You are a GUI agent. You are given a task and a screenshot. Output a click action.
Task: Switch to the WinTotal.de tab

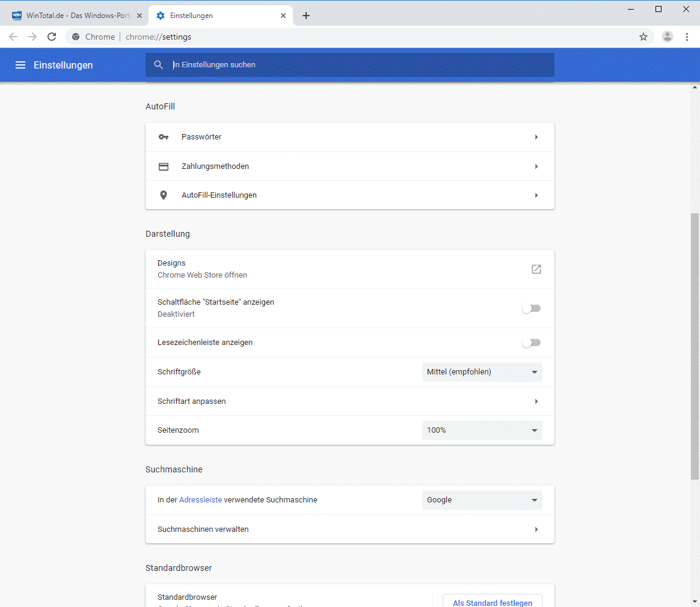72,16
